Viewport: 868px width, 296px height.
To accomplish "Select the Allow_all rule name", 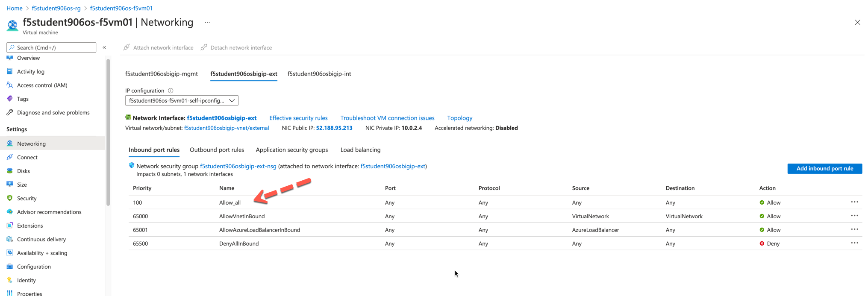I will [230, 202].
